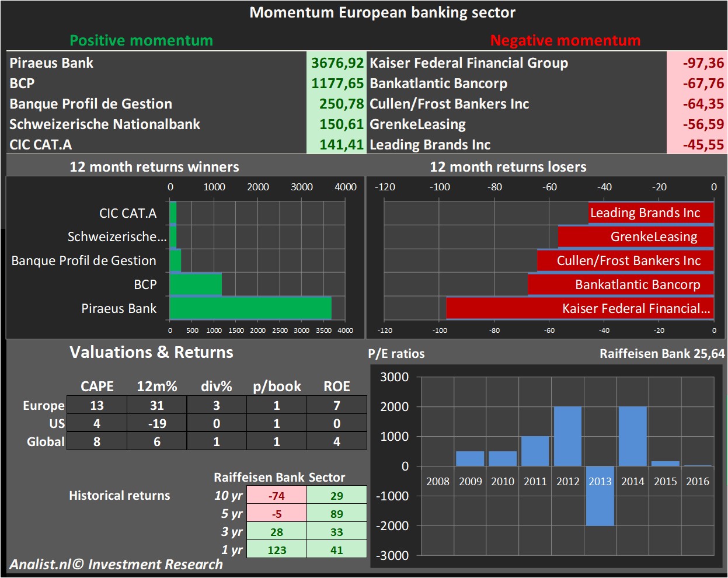The height and width of the screenshot is (578, 728).
Task: Select Cullen/Frost Bankers Inc table cell
Action: [x=517, y=103]
